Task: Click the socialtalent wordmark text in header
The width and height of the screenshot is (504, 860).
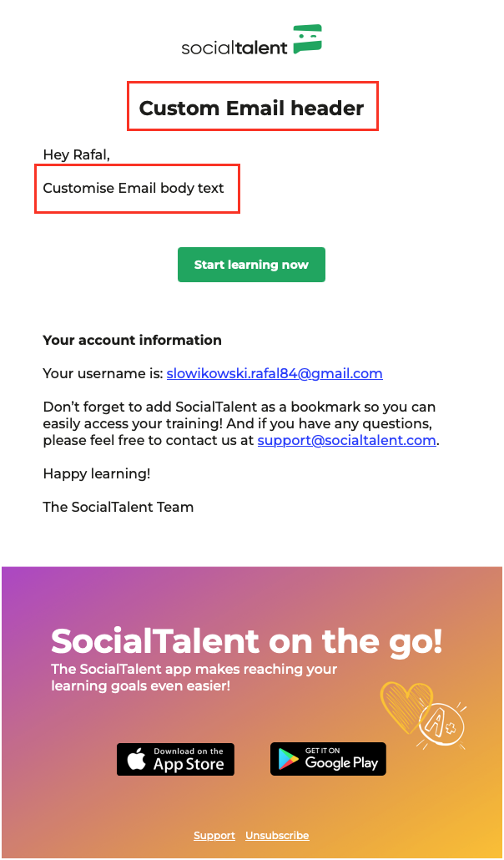Action: 234,48
